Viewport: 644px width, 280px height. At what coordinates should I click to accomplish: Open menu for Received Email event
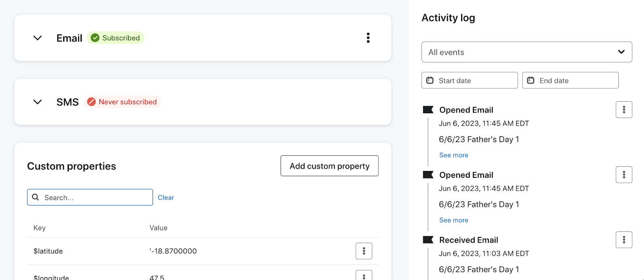coord(624,240)
